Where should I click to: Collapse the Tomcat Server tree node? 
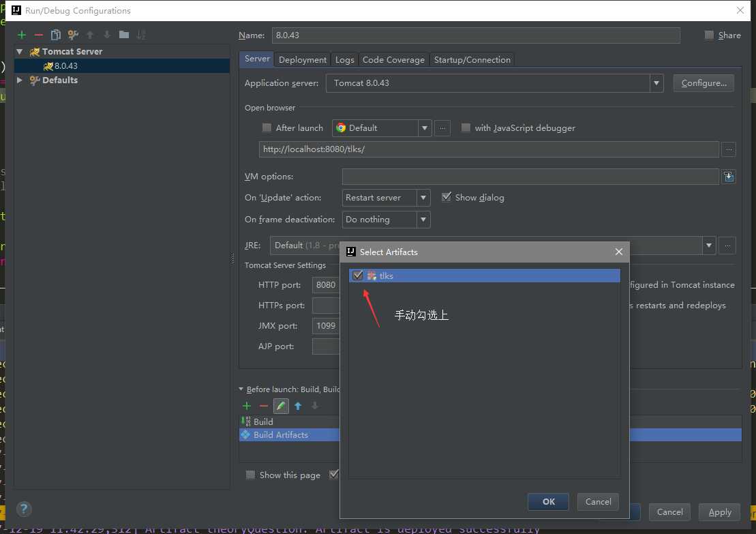tap(19, 51)
